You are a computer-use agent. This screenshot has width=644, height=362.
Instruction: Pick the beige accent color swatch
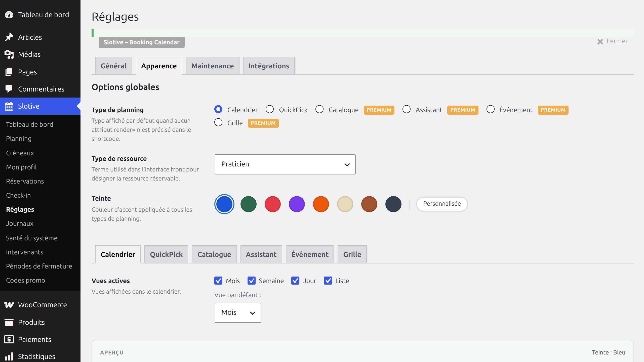tap(345, 204)
